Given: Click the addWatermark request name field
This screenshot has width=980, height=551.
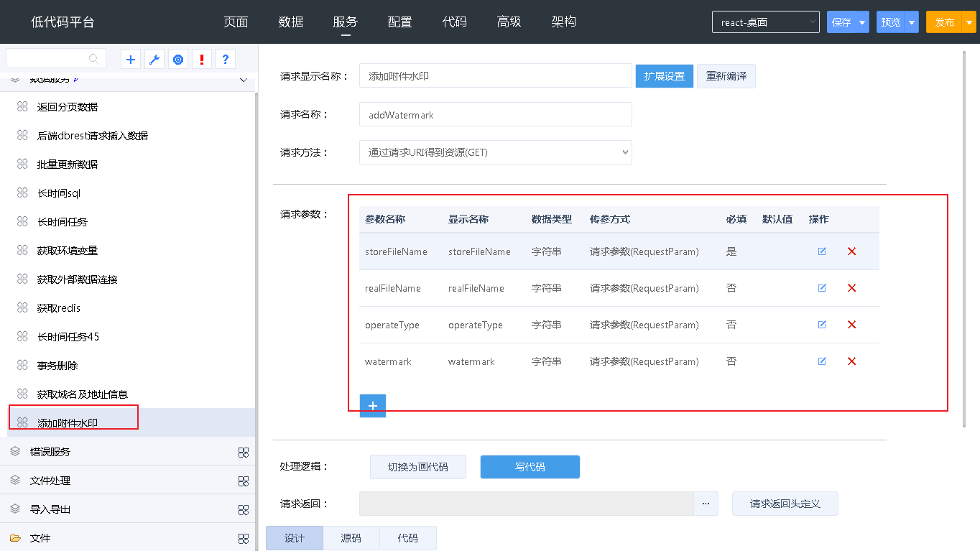Looking at the screenshot, I should (x=496, y=114).
